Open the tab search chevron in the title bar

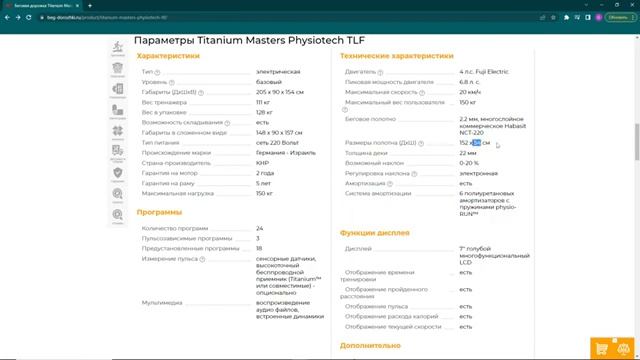coord(586,5)
